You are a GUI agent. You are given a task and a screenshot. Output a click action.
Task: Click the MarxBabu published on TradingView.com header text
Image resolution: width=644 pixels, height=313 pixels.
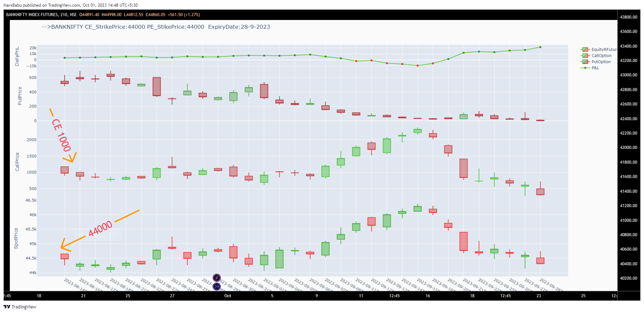point(70,5)
